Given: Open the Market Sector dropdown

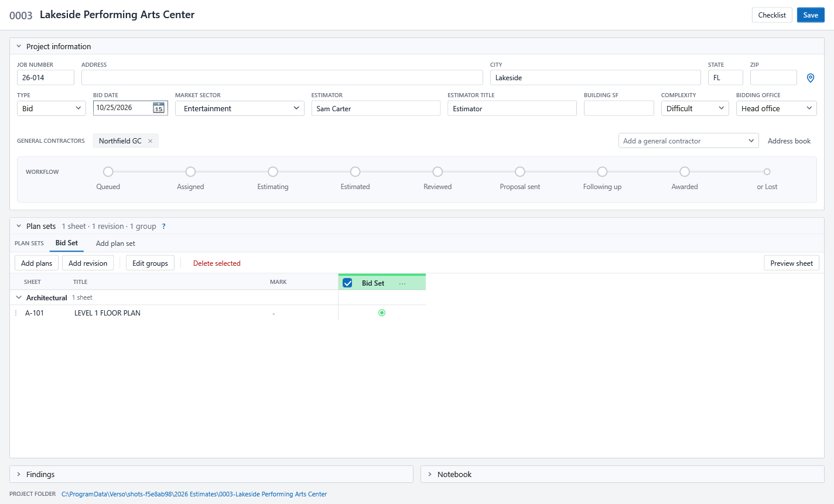Looking at the screenshot, I should click(240, 108).
